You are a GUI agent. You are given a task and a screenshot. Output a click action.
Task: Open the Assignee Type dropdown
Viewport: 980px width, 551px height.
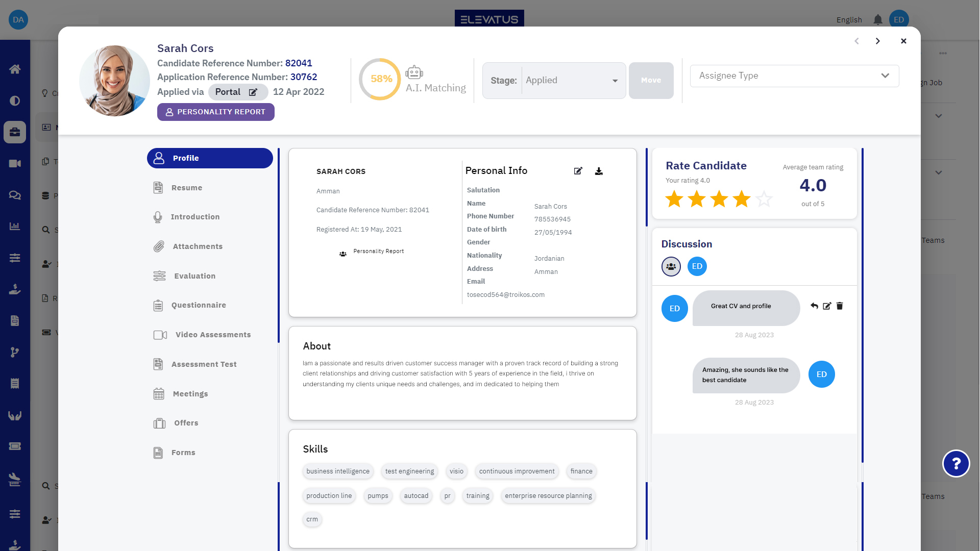point(794,76)
